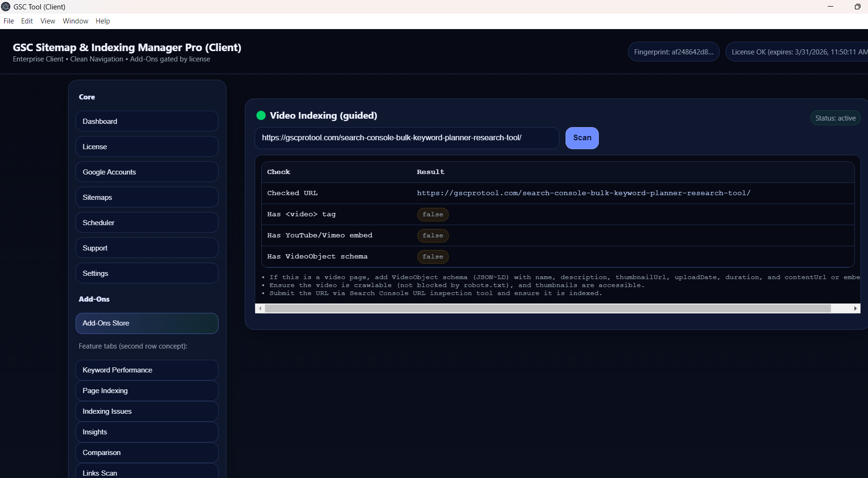This screenshot has width=868, height=478.
Task: Switch to Keyword Performance tab
Action: (147, 370)
